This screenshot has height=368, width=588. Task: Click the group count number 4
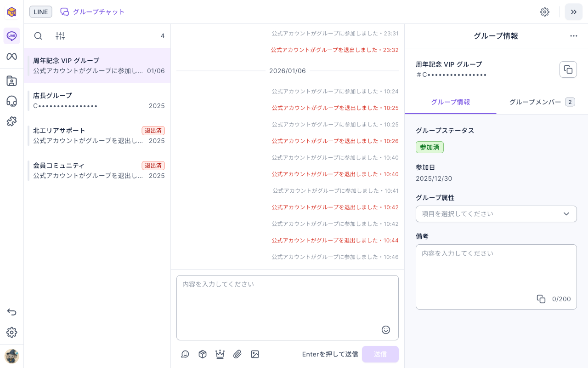point(163,36)
